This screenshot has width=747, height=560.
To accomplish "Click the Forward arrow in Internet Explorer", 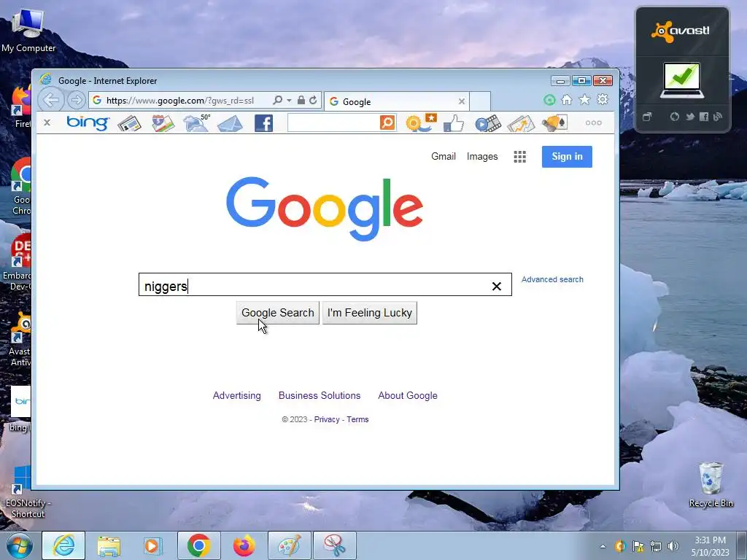I will point(76,101).
